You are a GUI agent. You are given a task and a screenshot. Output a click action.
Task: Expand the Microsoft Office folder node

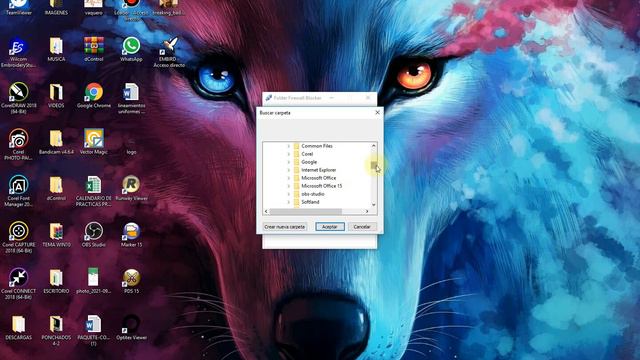(x=289, y=178)
